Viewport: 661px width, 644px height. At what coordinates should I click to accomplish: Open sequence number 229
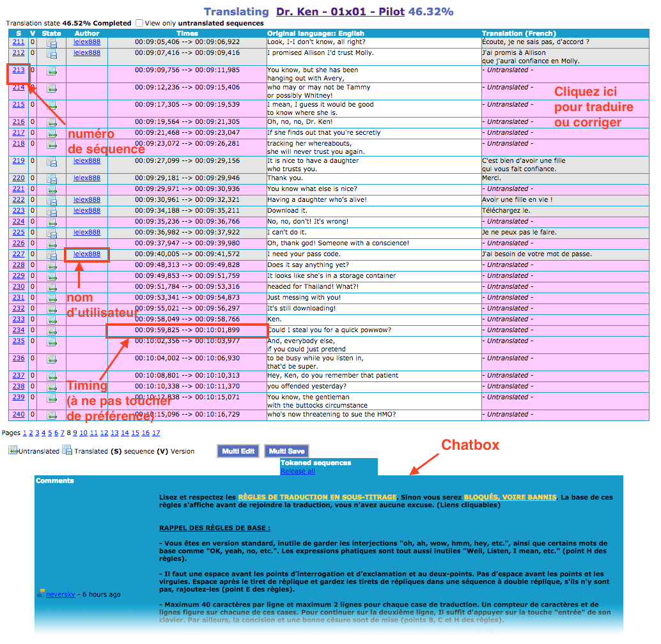19,276
